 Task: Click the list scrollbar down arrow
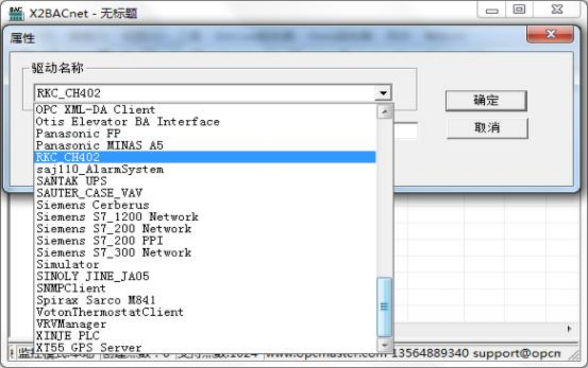coord(385,344)
